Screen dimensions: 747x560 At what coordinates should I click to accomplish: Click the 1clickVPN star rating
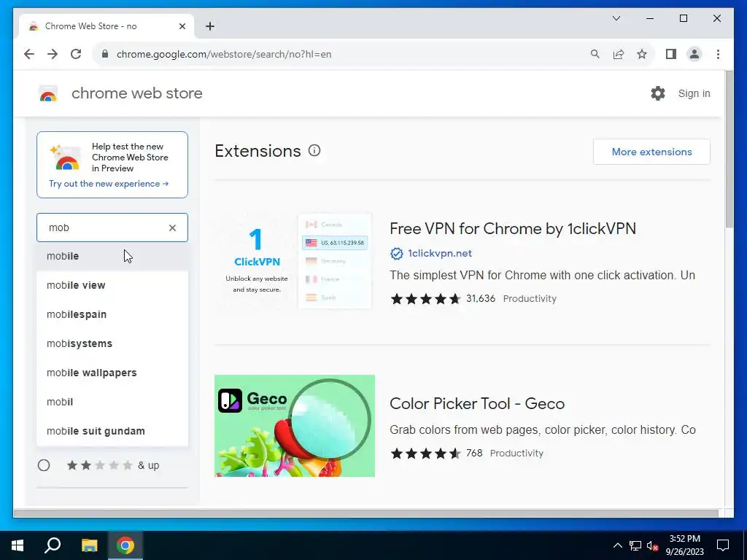pos(425,299)
